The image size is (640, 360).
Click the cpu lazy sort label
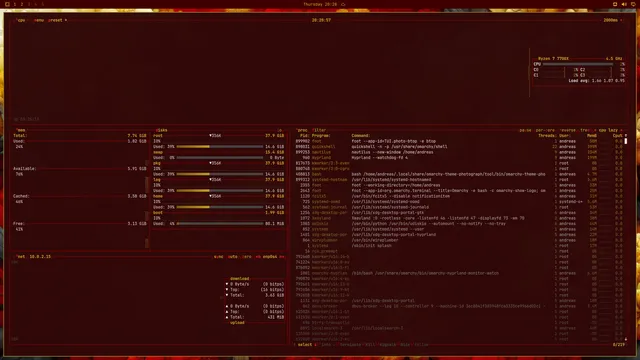[608, 130]
